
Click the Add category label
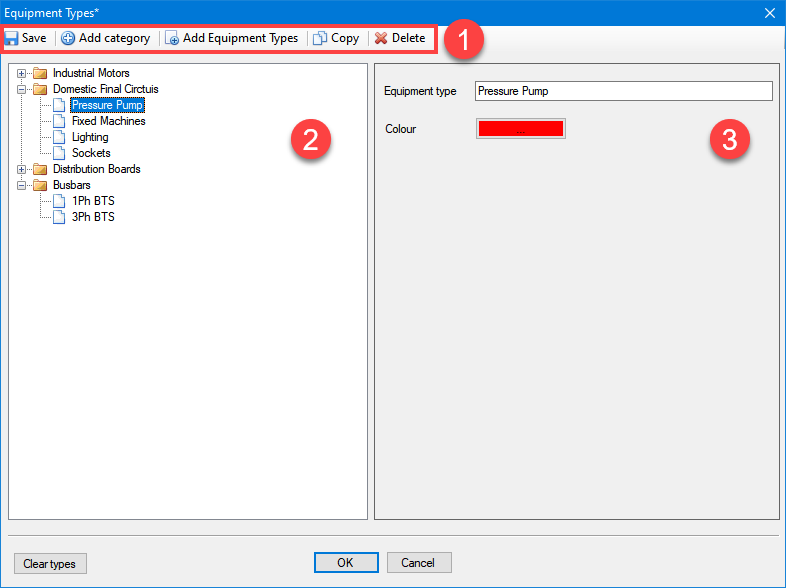[114, 38]
